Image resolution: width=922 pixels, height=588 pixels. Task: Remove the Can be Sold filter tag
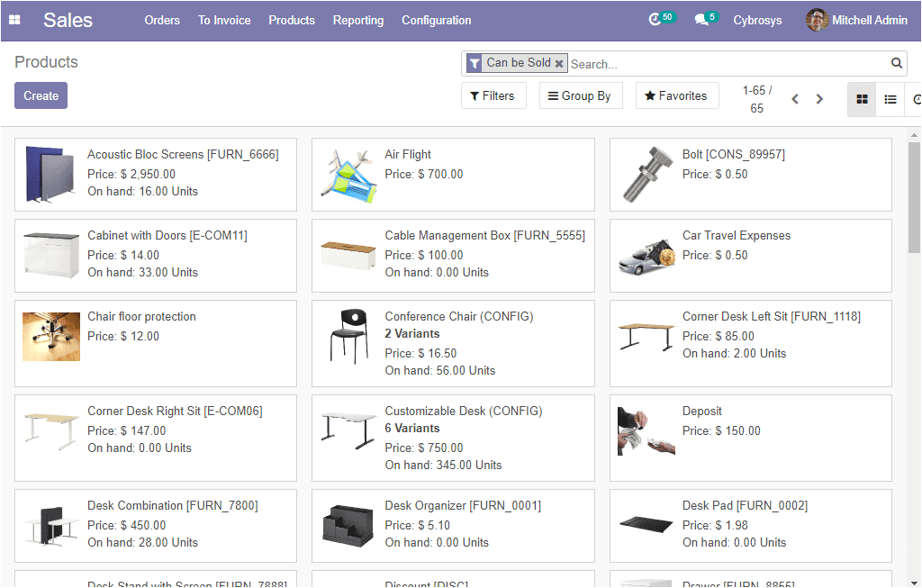[x=559, y=64]
